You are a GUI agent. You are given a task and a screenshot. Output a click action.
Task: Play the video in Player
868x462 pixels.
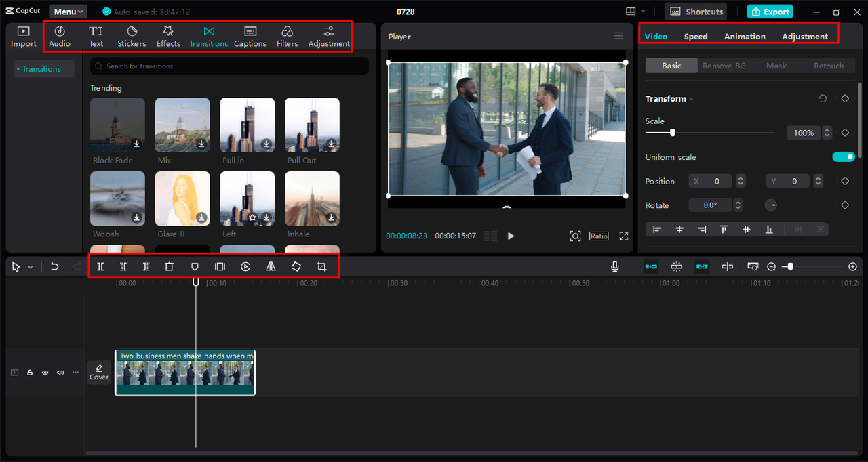(511, 236)
